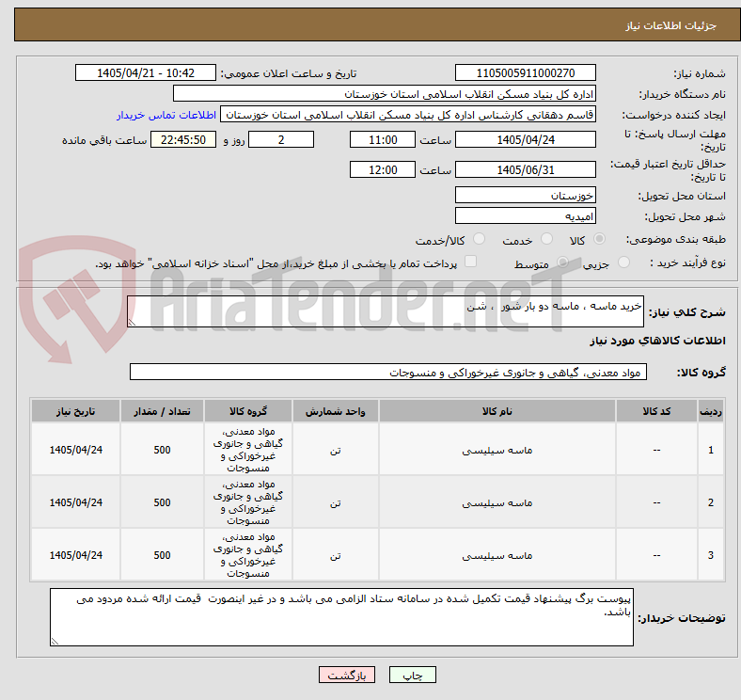741x700 pixels.
Task: Click the price validity date 1405/06/31 field
Action: point(526,169)
